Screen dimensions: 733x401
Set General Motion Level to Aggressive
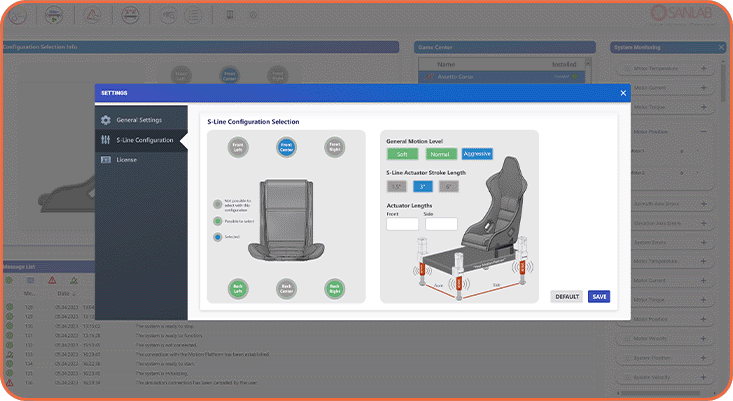477,154
